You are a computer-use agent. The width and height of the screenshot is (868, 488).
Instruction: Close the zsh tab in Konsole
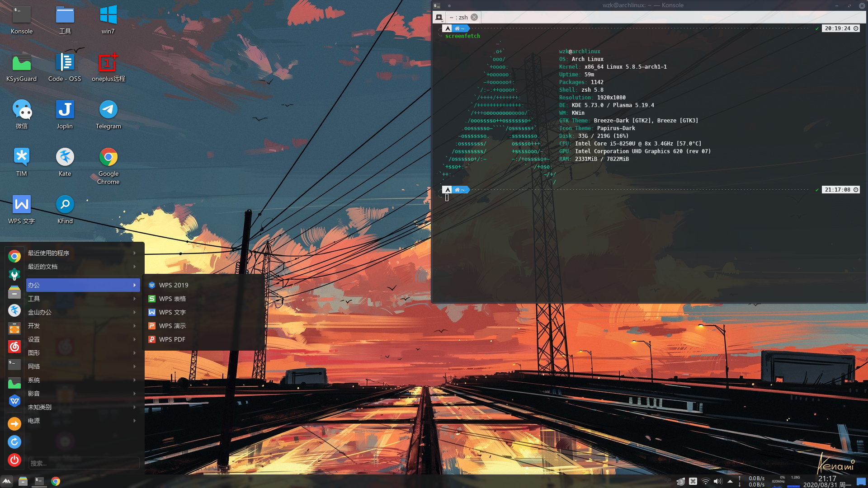coord(474,17)
